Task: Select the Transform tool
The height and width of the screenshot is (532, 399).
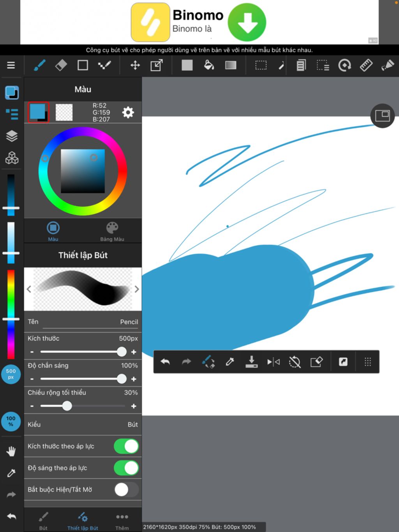Action: pos(157,65)
